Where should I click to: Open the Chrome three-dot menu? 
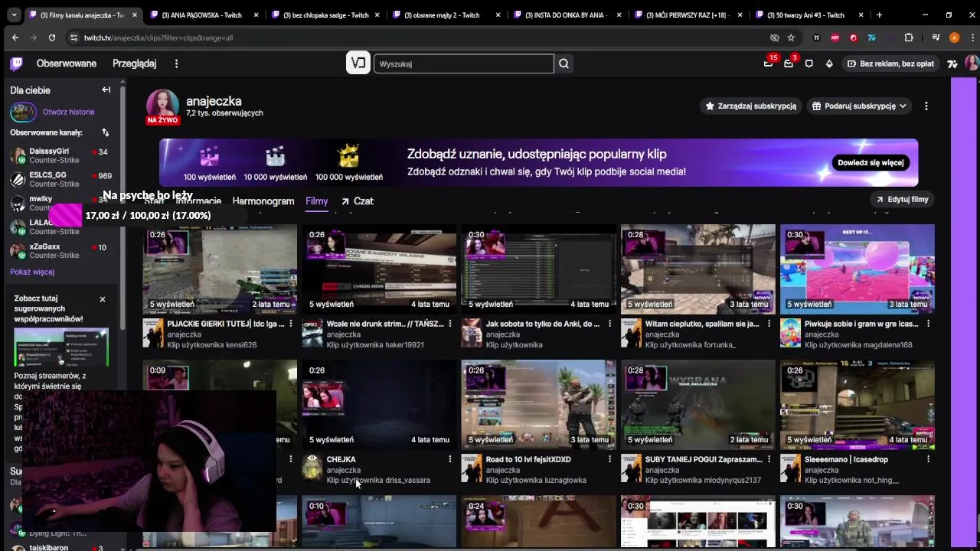click(971, 37)
